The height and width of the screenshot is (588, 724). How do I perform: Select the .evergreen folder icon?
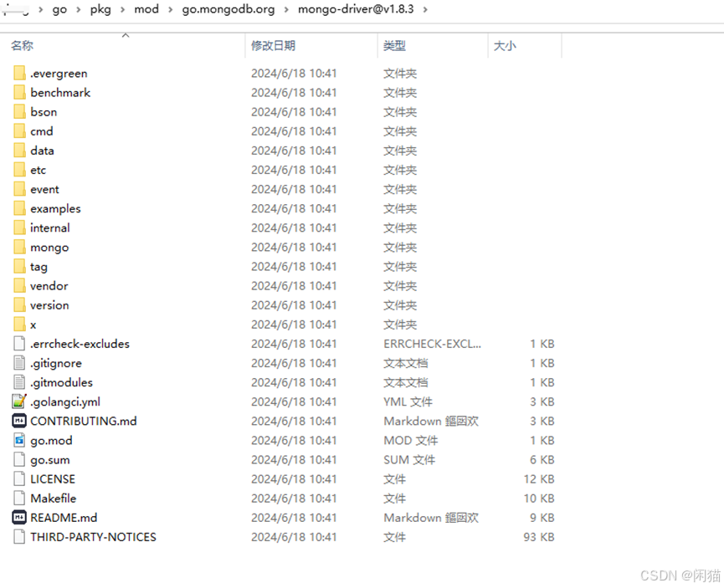point(19,74)
